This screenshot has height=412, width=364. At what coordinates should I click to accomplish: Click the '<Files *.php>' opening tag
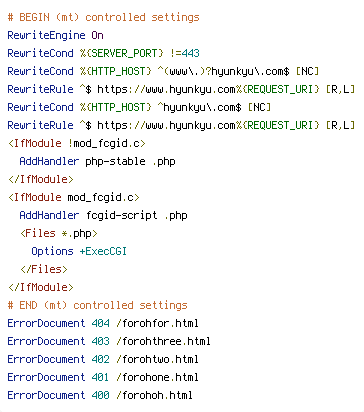tap(59, 233)
